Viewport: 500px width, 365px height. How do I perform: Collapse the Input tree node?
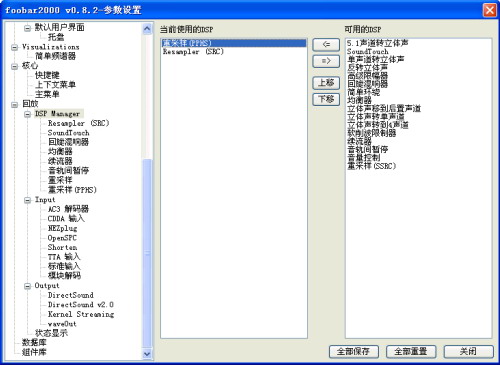27,200
